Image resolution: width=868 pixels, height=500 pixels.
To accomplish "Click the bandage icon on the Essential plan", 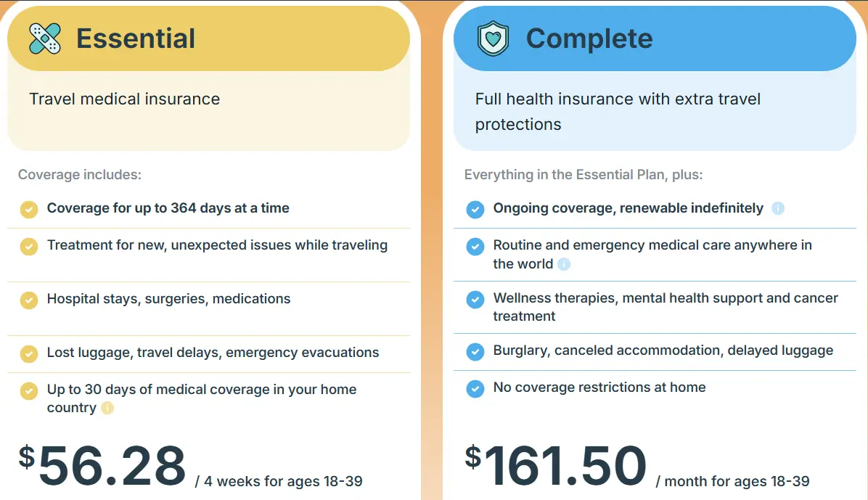I will [x=44, y=38].
